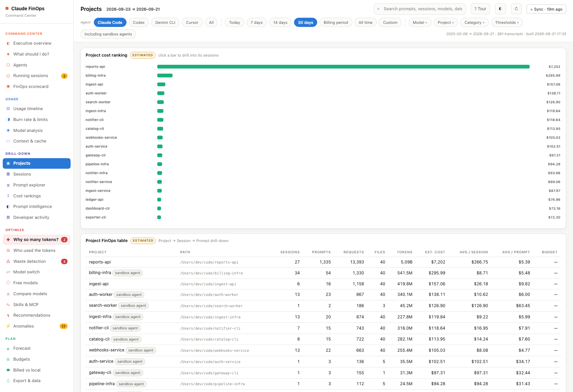Click the Model switch arrows icon
The height and width of the screenshot is (392, 573).
coord(8,272)
